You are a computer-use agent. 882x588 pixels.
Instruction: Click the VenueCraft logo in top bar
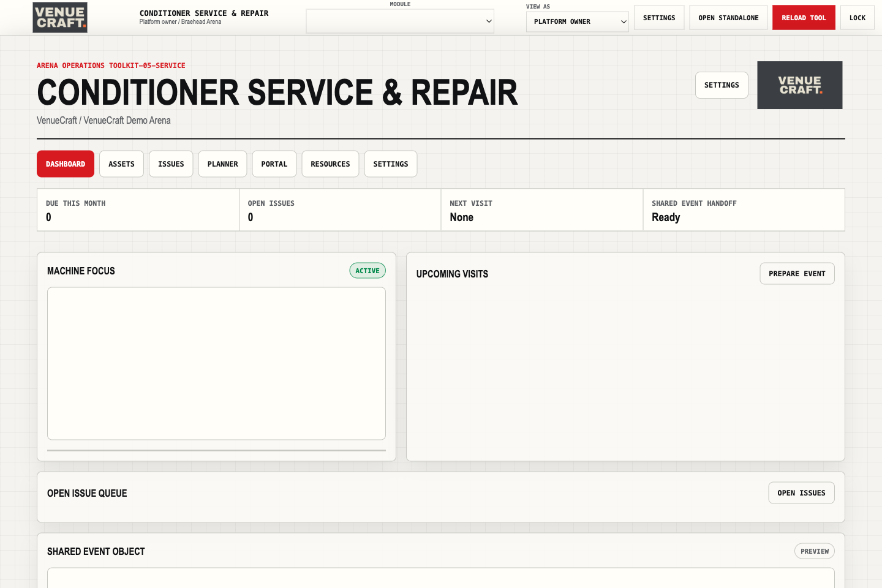(60, 17)
